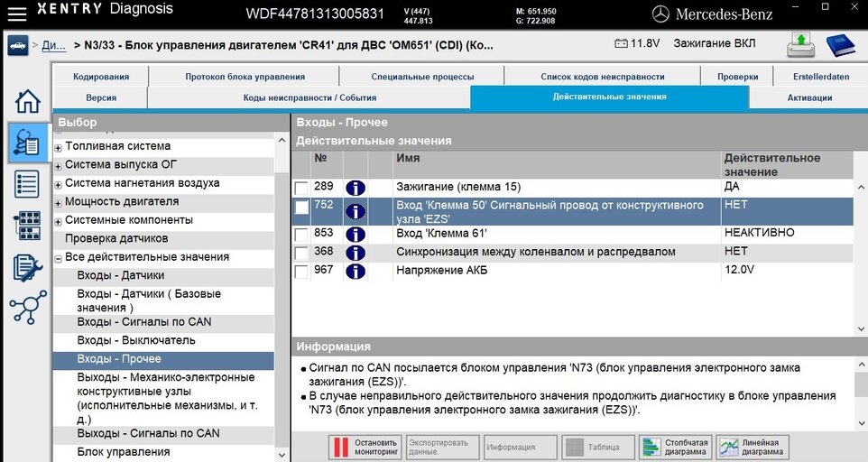Click info icon for 'Напряжение АКБ' row
868x462 pixels.
tap(355, 272)
